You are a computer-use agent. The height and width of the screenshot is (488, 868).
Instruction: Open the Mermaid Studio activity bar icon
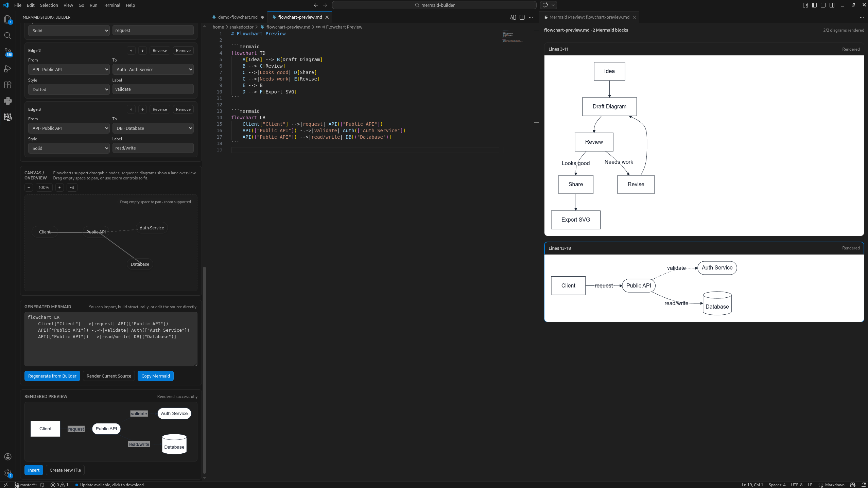8,117
